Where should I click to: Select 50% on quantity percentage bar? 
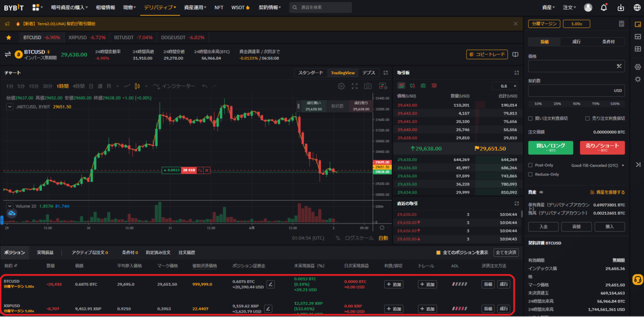[x=576, y=104]
